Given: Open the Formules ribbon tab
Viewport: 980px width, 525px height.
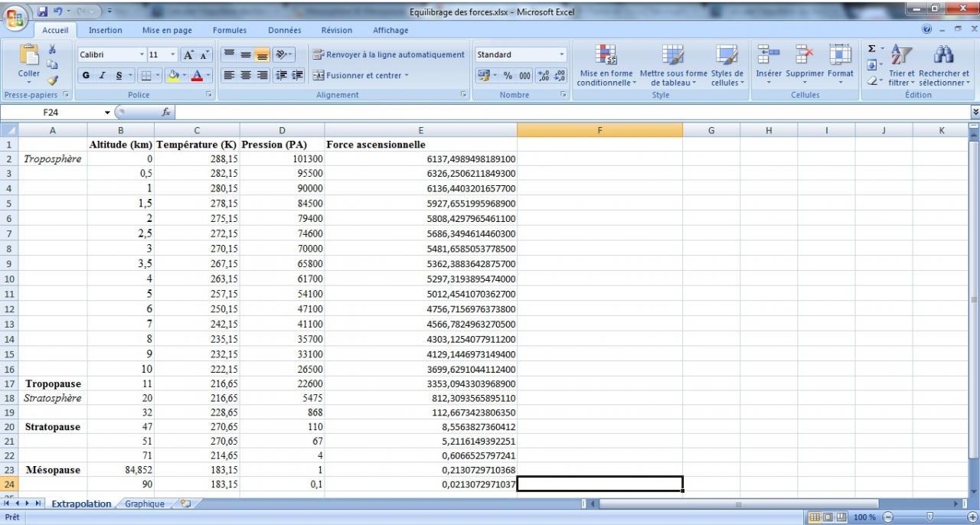Looking at the screenshot, I should [x=230, y=31].
